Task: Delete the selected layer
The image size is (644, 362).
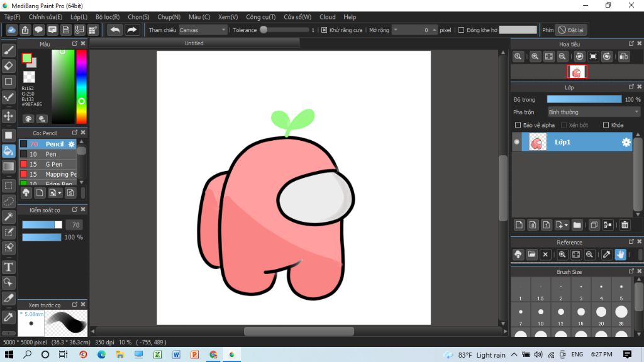Action: [x=625, y=225]
